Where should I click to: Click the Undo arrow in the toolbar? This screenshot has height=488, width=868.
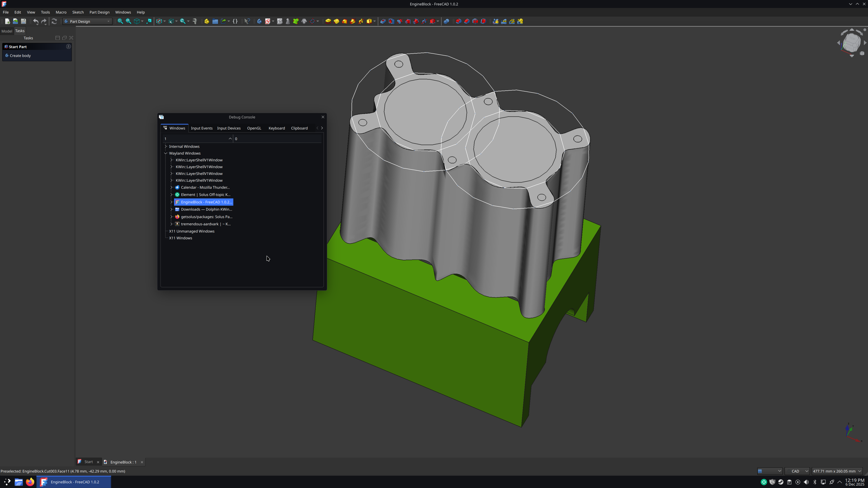coord(36,21)
